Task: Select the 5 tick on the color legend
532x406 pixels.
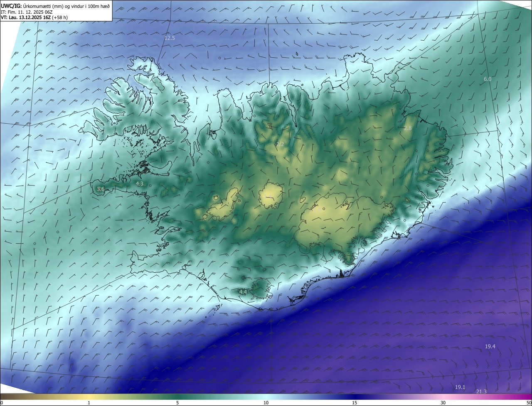Action: coord(177,403)
